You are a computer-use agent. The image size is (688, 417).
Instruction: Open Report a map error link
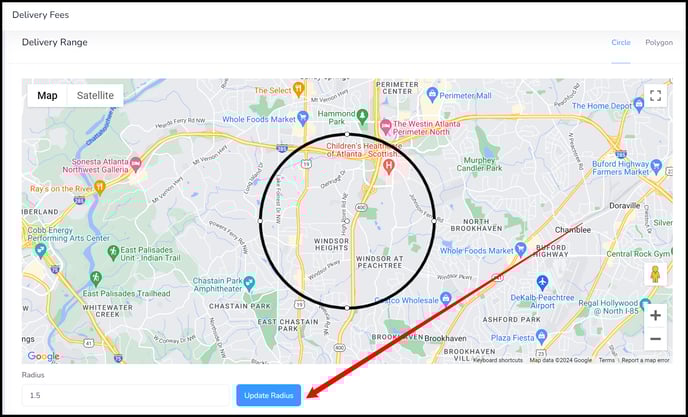point(645,360)
